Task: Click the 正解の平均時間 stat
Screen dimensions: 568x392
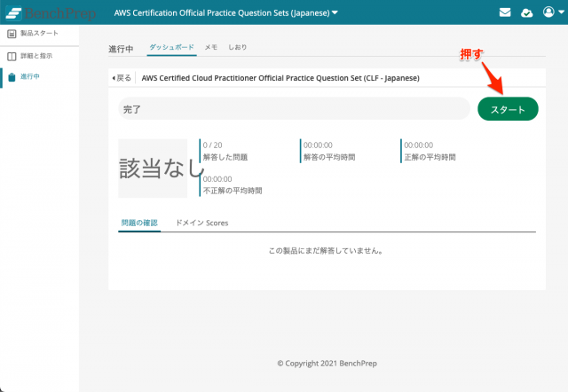Action: coord(429,151)
